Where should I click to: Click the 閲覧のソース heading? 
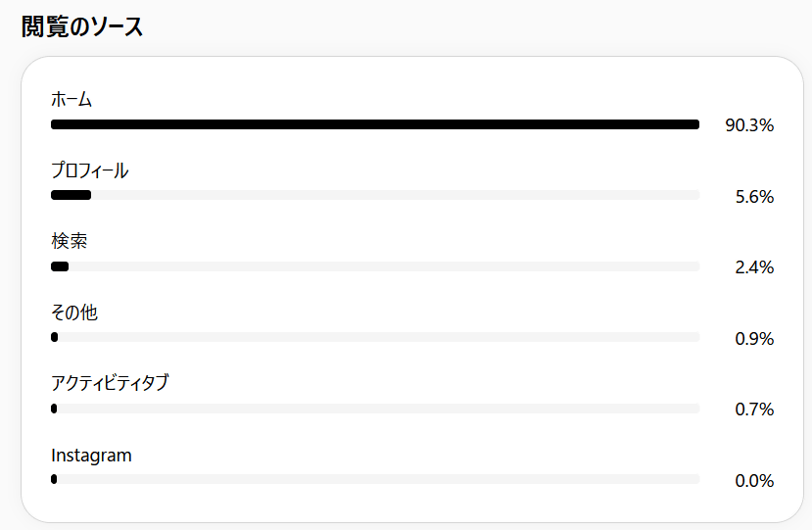(82, 26)
